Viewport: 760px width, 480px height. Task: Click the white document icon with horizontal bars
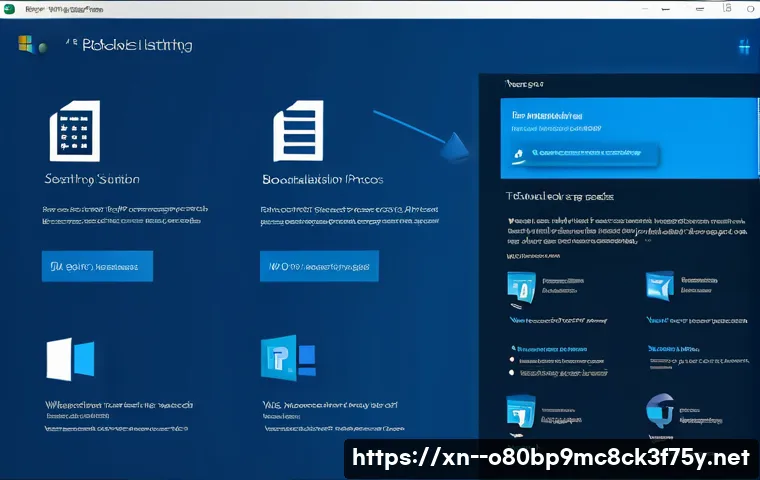pos(298,131)
